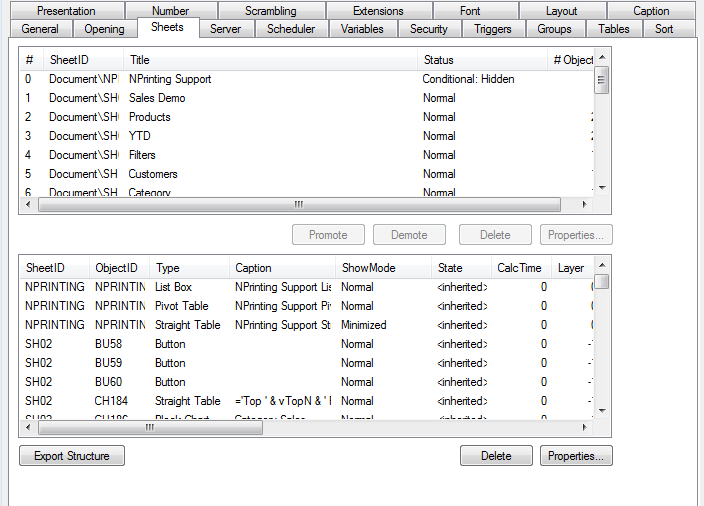Screen dimensions: 704x506
Task: Click the ObjectID column header
Action: [119, 268]
